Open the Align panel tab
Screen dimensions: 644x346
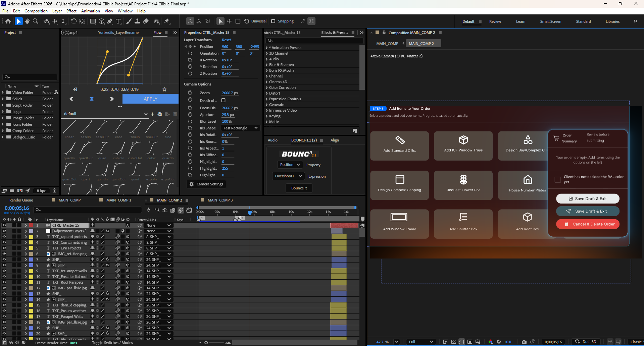(x=335, y=140)
